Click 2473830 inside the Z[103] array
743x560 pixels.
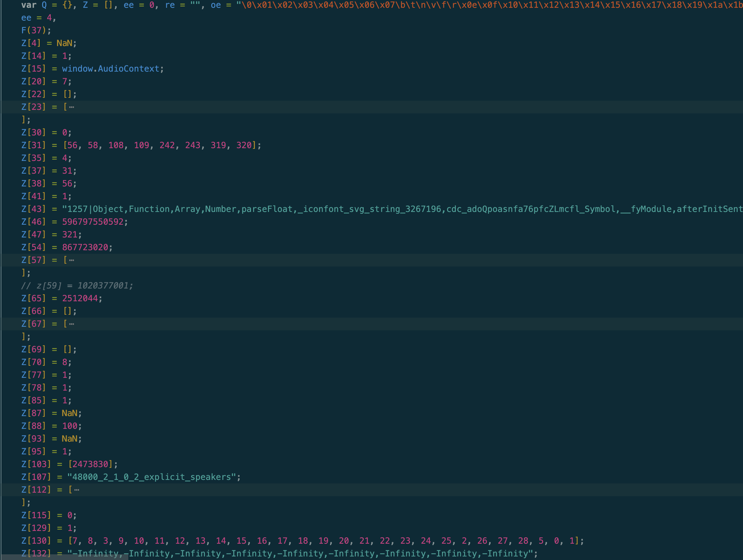pyautogui.click(x=90, y=464)
